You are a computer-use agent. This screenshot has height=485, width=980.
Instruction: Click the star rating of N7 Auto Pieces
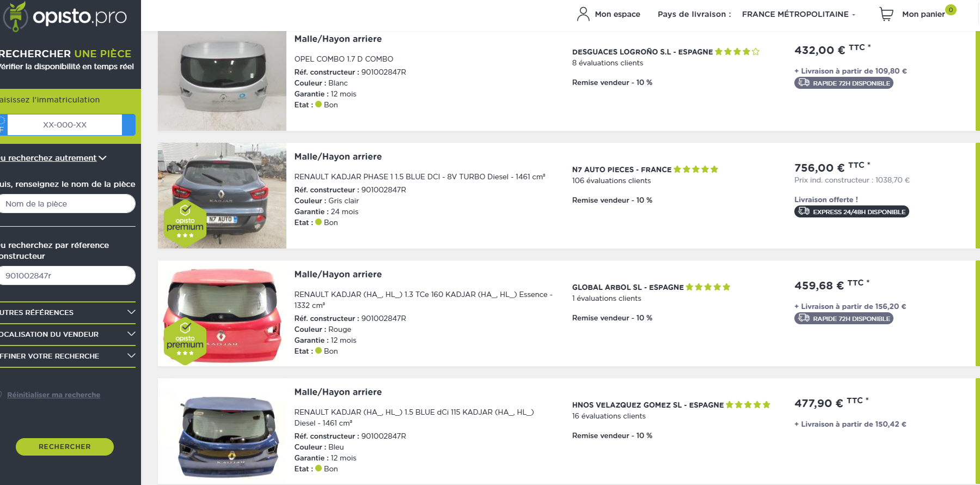[696, 169]
